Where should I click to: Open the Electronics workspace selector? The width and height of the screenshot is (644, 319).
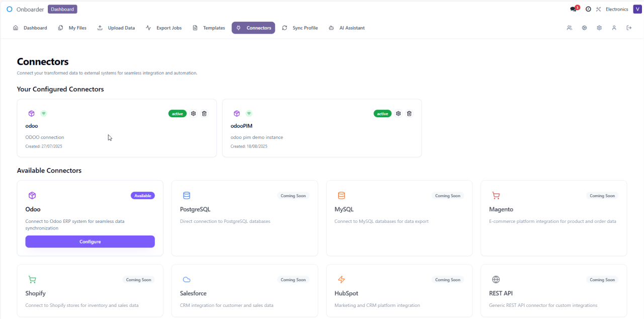click(x=617, y=9)
